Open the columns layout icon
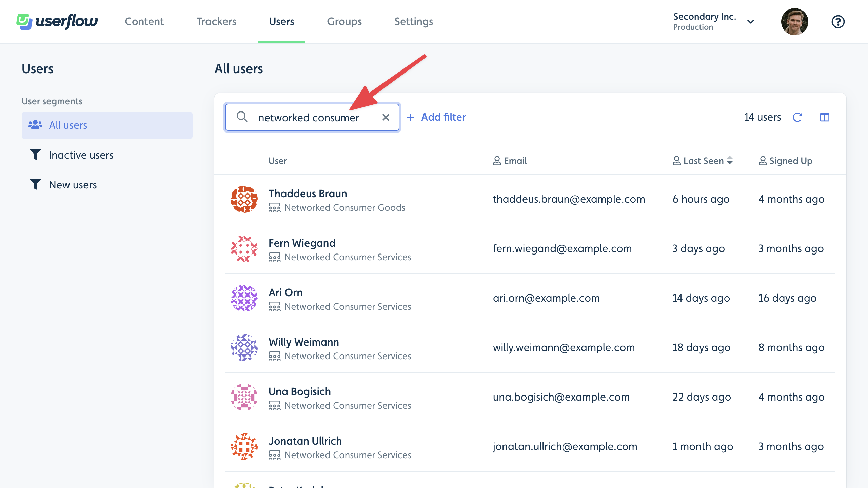 pos(824,117)
